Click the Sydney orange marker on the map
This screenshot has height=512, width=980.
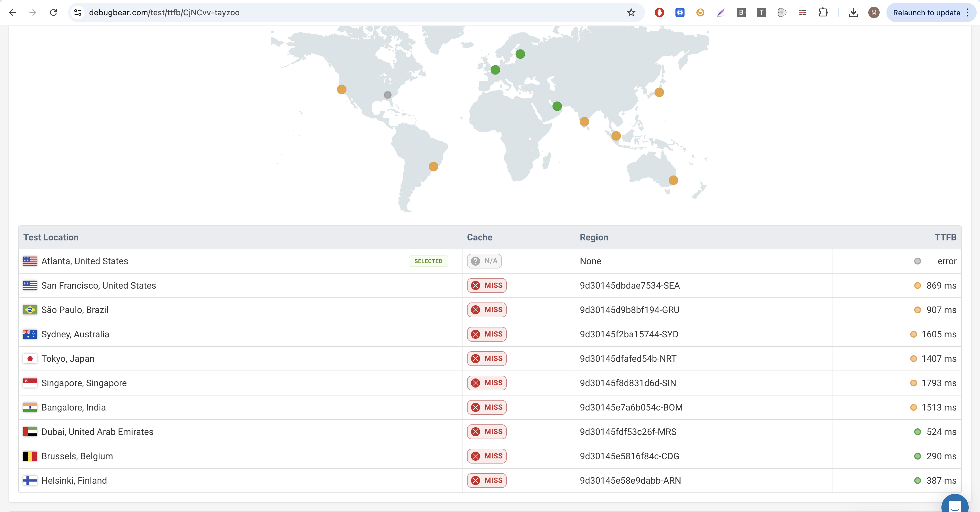[x=673, y=180]
